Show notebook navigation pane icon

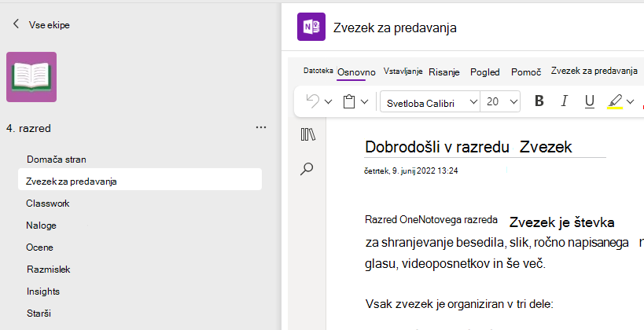coord(307,134)
